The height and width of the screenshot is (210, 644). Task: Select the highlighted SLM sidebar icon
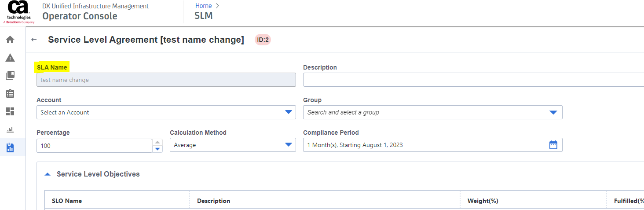coord(10,147)
